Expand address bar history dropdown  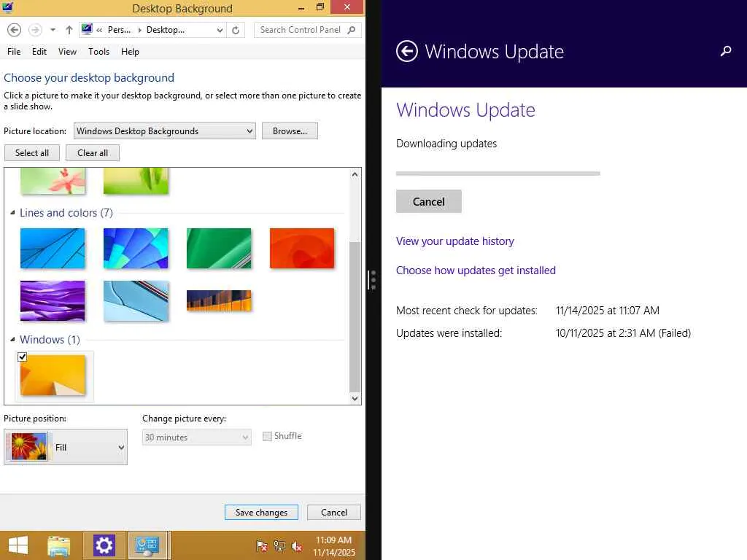tap(220, 30)
